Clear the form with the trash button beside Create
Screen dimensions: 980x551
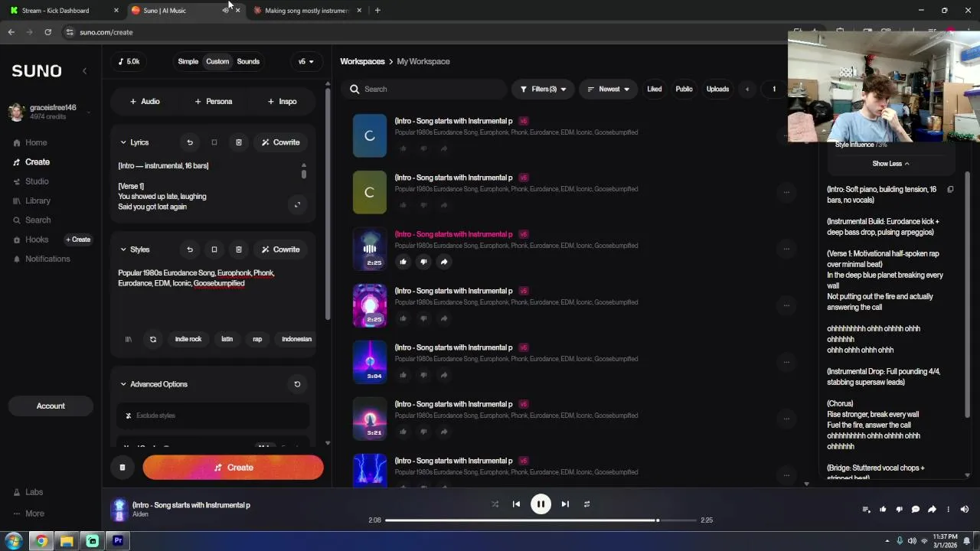tap(122, 468)
